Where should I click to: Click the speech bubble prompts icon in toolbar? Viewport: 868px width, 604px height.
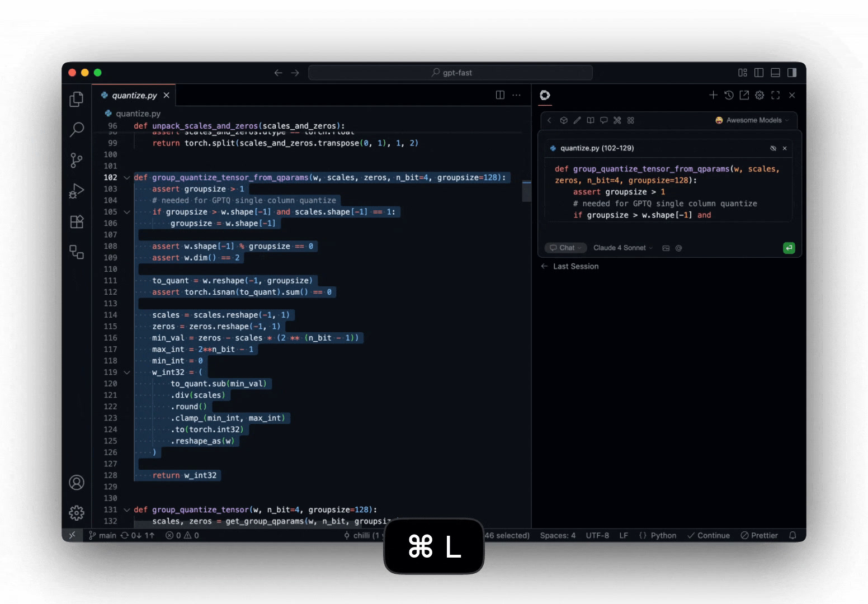[604, 120]
